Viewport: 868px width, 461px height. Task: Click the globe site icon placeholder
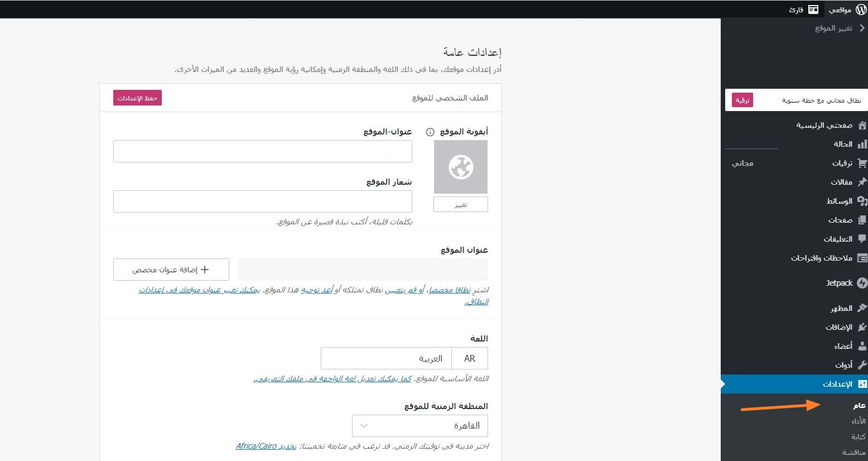pos(461,167)
